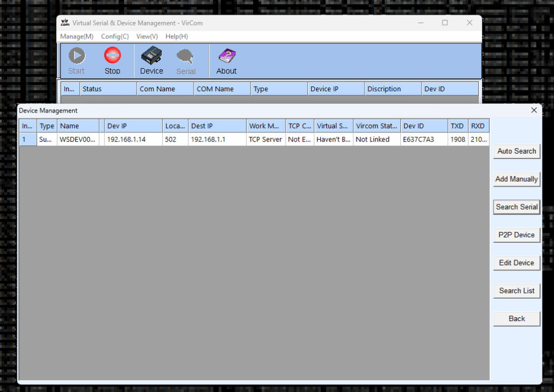Open the Config(C) menu
The height and width of the screenshot is (392, 554).
(x=115, y=36)
